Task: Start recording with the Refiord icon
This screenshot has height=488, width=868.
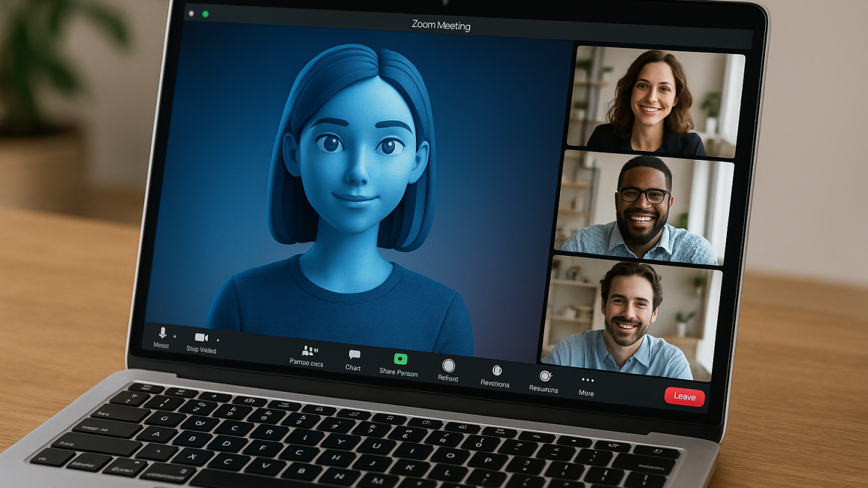Action: tap(449, 366)
